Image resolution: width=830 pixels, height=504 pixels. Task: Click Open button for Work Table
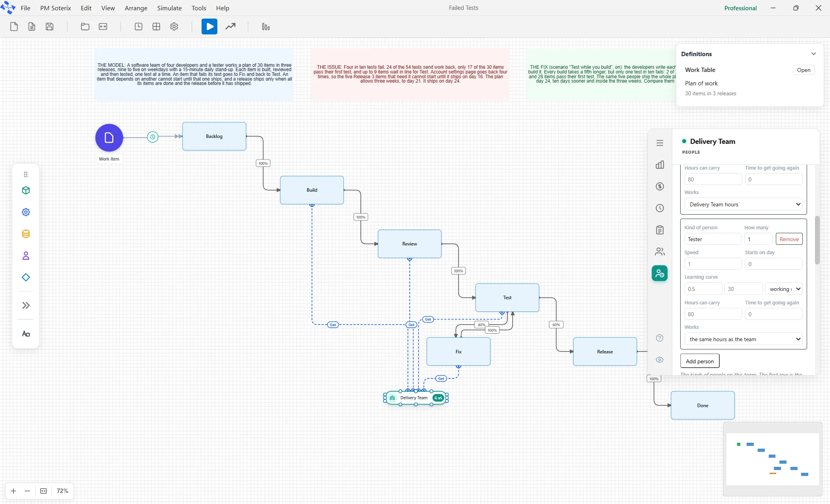804,70
